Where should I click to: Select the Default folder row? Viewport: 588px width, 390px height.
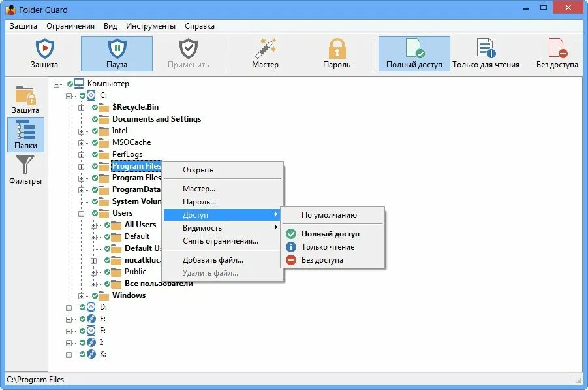[x=137, y=236]
